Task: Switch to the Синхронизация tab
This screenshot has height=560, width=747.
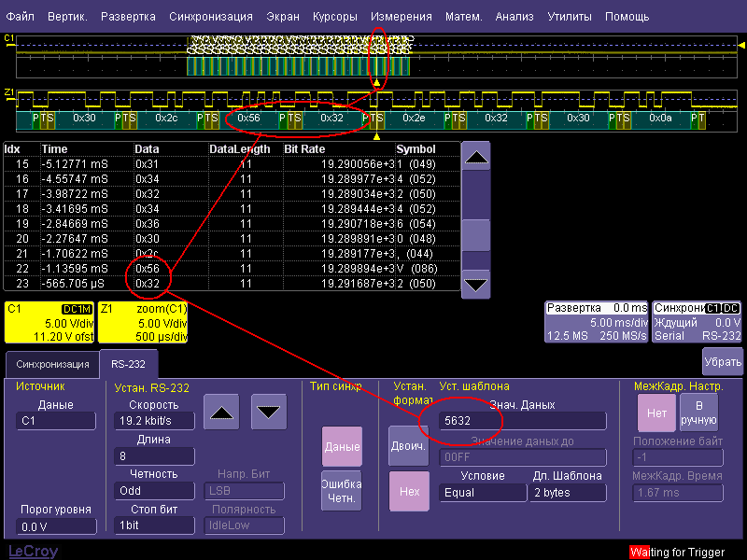Action: point(51,364)
